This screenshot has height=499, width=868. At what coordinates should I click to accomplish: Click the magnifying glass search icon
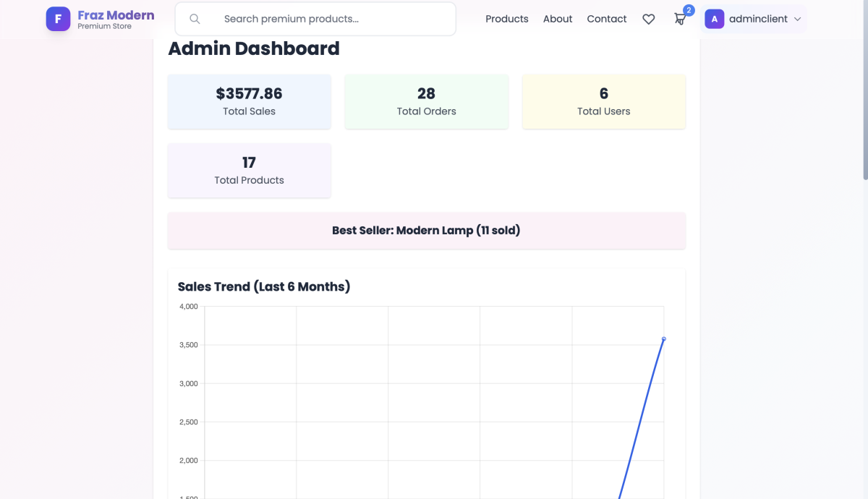point(195,19)
